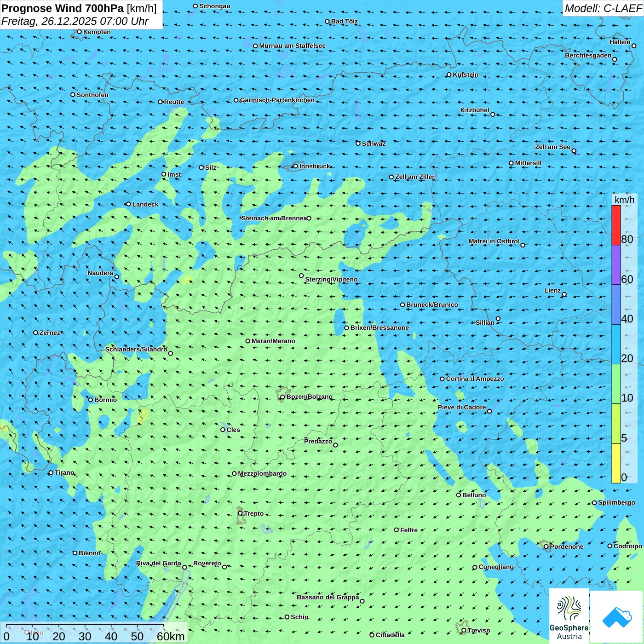Click the 'Matrei in Osttirol' label
644x644 pixels.
coord(494,241)
